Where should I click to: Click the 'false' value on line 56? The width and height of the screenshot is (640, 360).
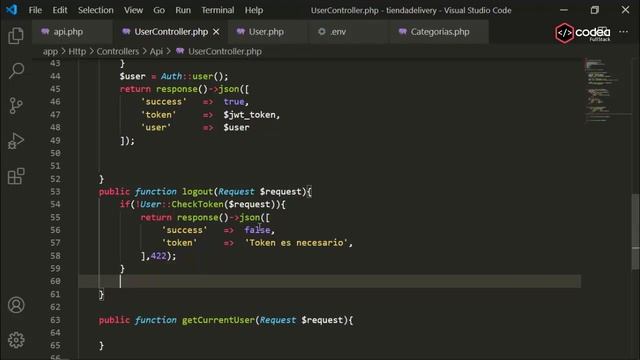pos(257,230)
